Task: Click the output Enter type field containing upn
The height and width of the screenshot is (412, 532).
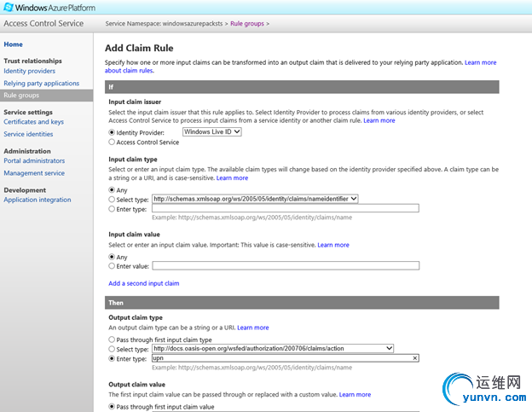Action: point(286,358)
